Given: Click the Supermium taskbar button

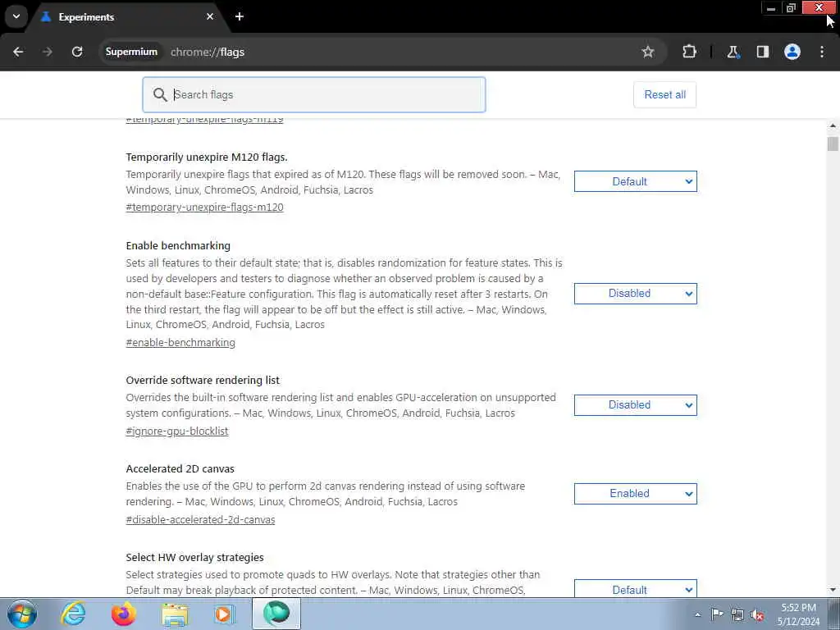Looking at the screenshot, I should [276, 614].
